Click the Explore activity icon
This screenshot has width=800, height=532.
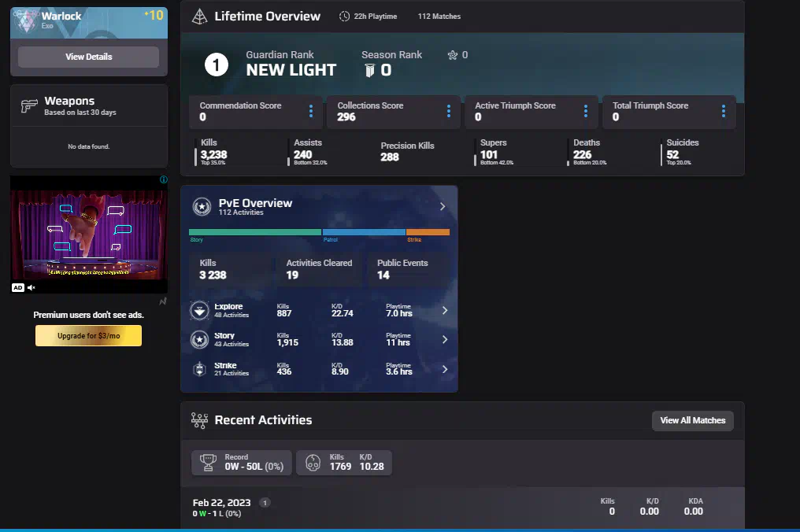(x=200, y=311)
